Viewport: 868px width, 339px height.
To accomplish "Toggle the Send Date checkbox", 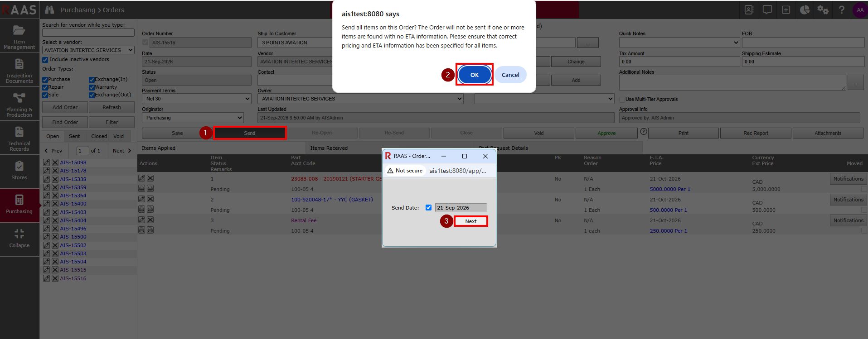I will click(428, 208).
